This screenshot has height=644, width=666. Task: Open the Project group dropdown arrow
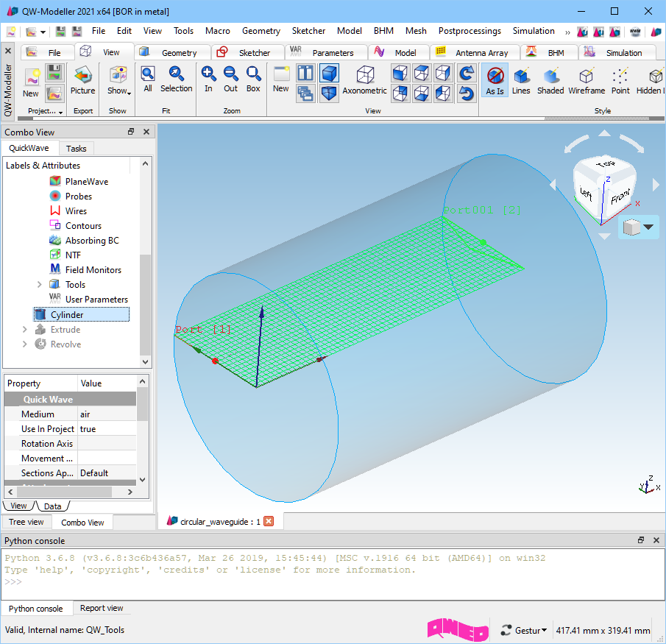61,112
